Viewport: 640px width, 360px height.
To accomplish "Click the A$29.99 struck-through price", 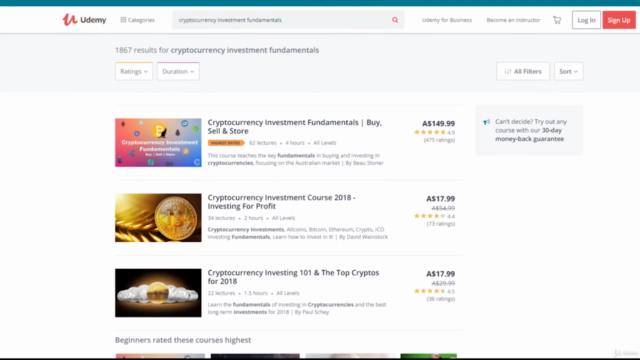I will (x=443, y=283).
